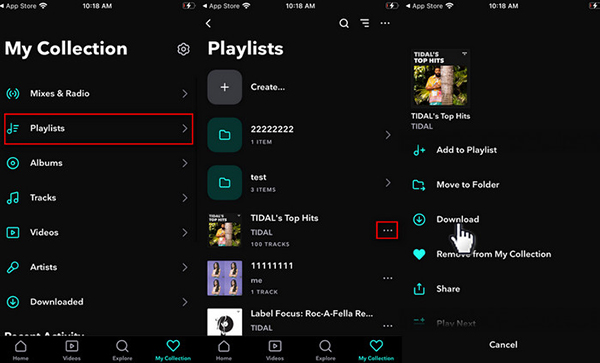Open Albums in My Collection
This screenshot has height=363, width=600.
(x=98, y=163)
